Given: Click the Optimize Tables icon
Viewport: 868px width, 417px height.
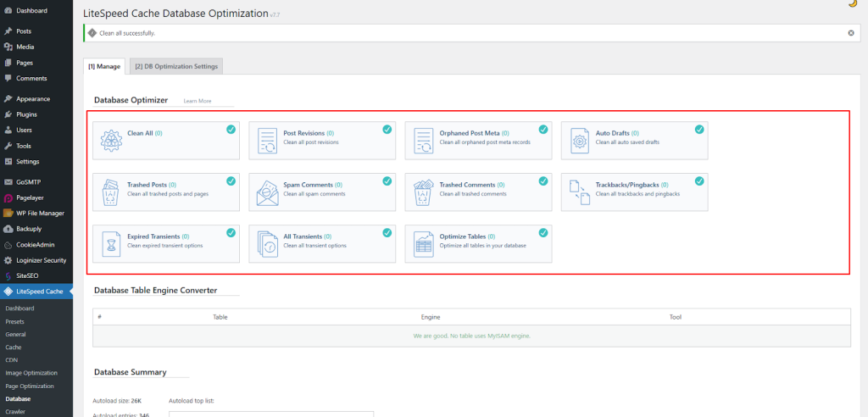Looking at the screenshot, I should pyautogui.click(x=424, y=244).
